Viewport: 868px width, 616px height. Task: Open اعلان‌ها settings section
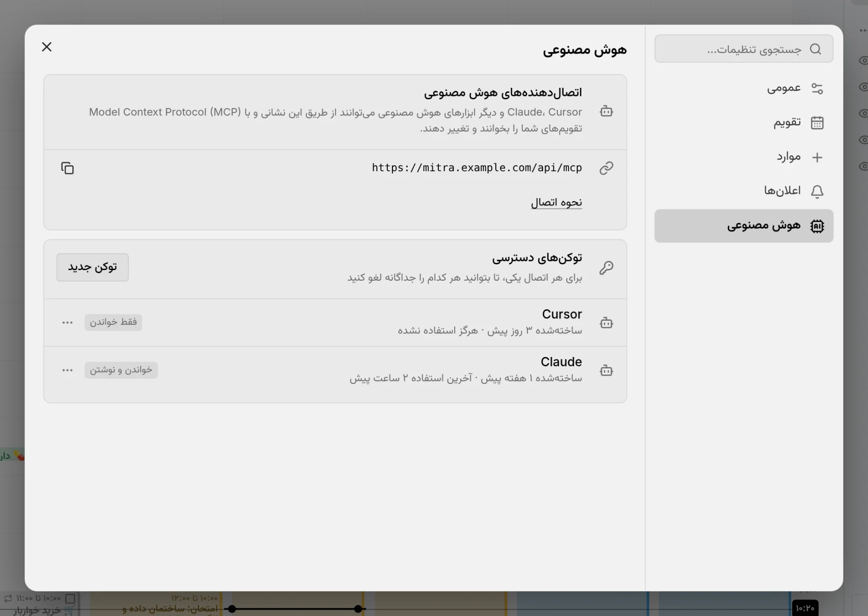pos(744,192)
